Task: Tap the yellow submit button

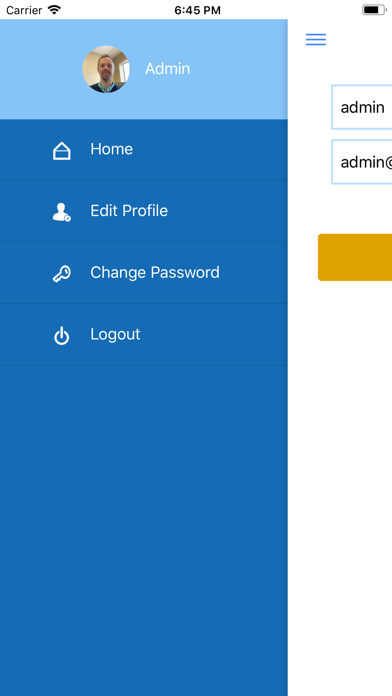Action: [x=355, y=257]
